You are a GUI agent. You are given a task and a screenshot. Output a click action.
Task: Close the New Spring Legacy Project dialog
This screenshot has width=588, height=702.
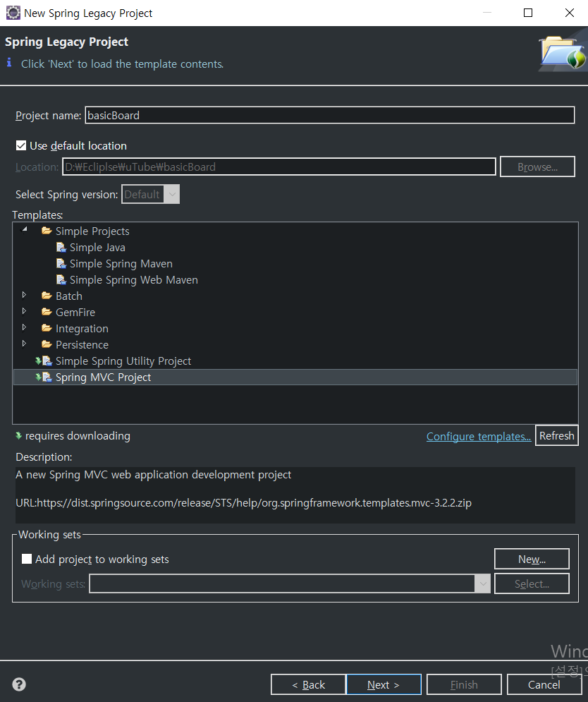pyautogui.click(x=569, y=13)
